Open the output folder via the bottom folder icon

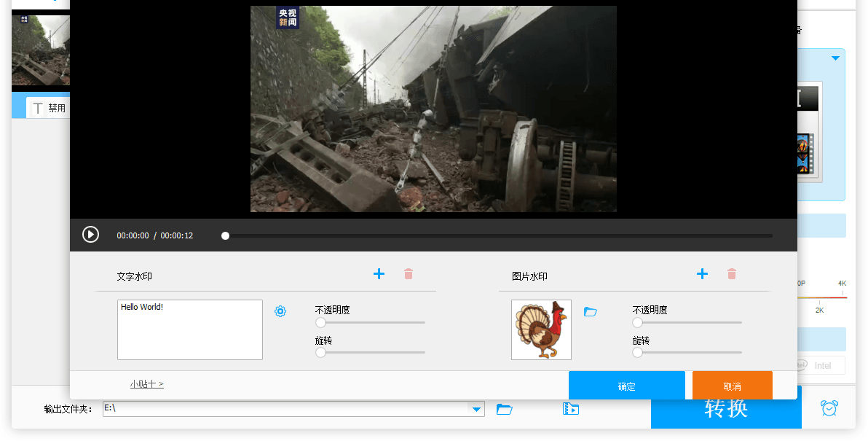point(505,409)
